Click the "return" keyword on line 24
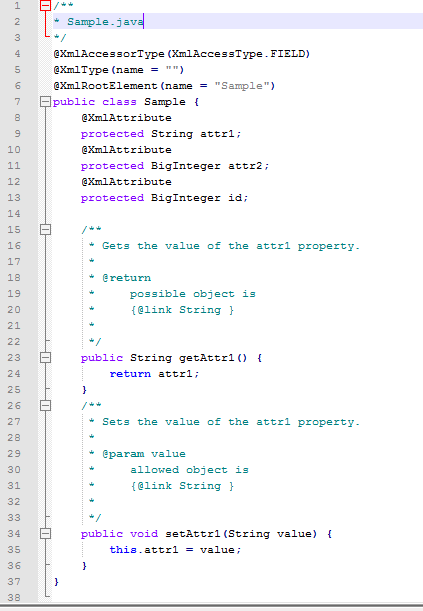The width and height of the screenshot is (423, 611). tap(130, 374)
